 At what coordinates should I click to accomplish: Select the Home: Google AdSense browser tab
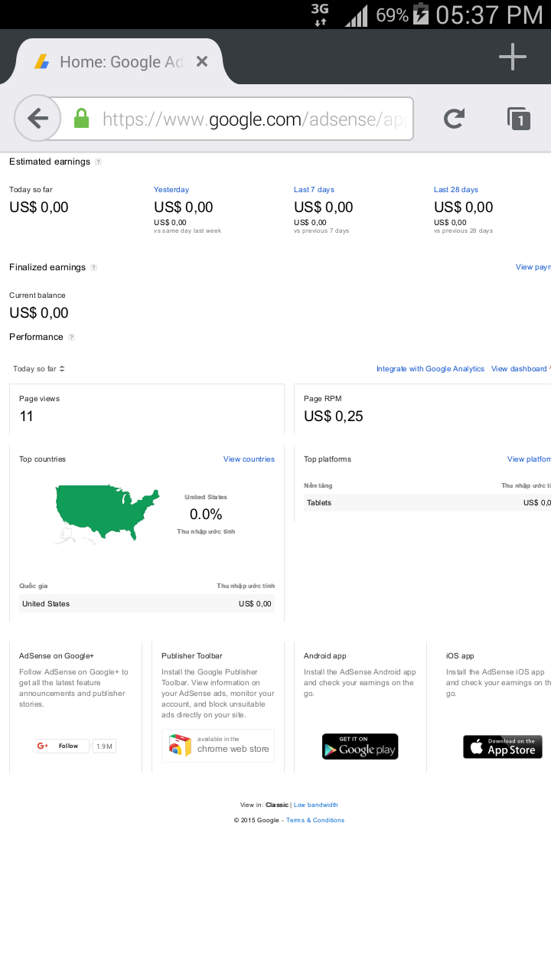[115, 62]
